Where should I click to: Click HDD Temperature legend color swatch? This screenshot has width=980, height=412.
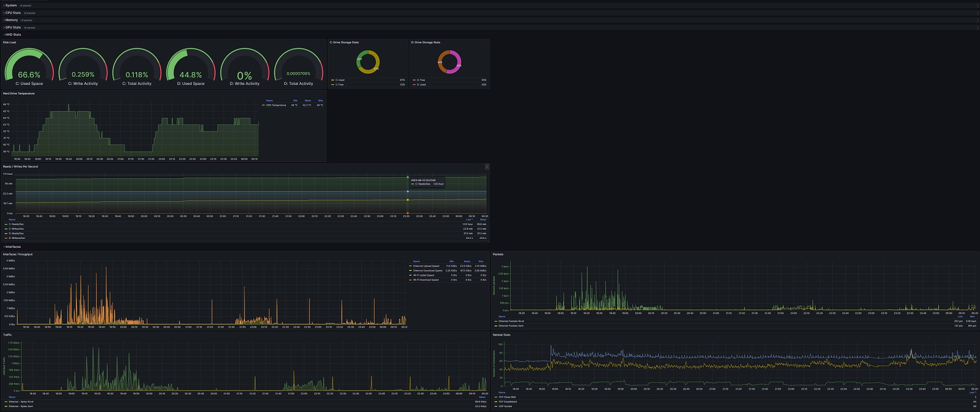264,105
